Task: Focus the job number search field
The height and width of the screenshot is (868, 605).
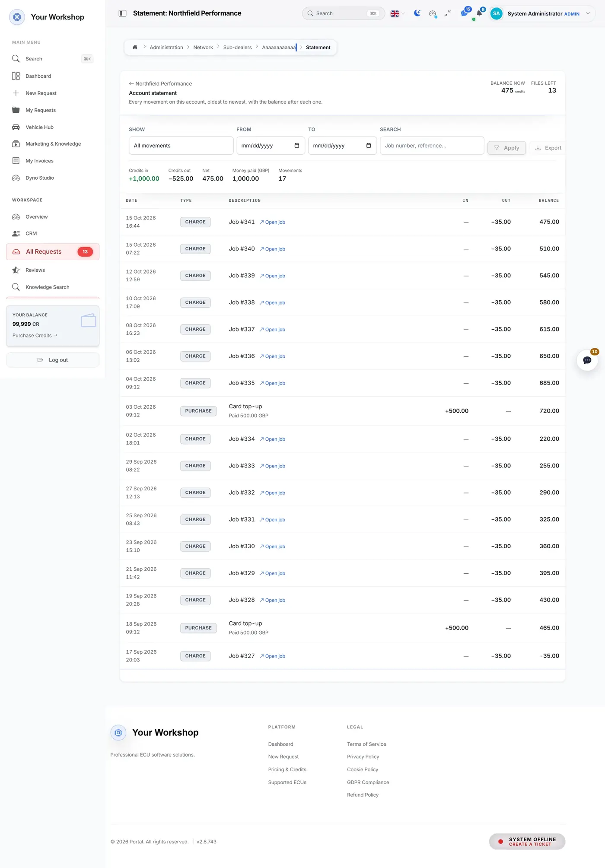Action: (432, 146)
